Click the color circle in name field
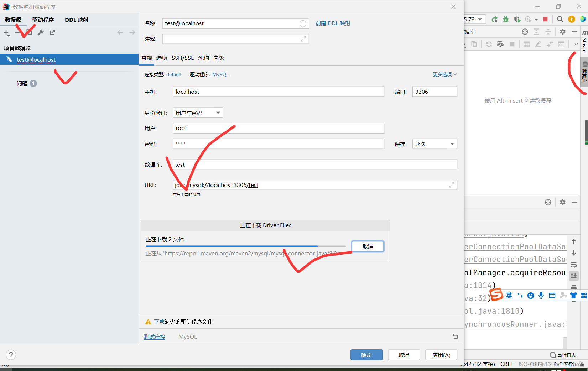588x371 pixels. pos(303,23)
